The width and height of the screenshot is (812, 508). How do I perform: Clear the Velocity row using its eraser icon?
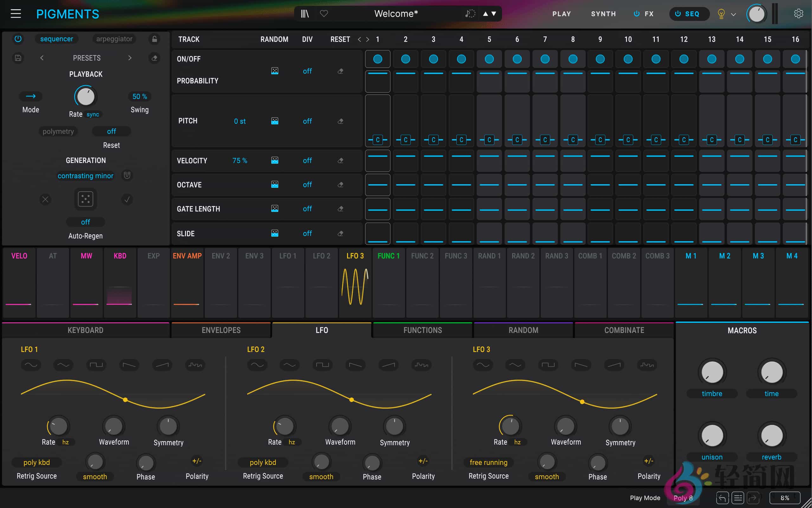pos(340,160)
